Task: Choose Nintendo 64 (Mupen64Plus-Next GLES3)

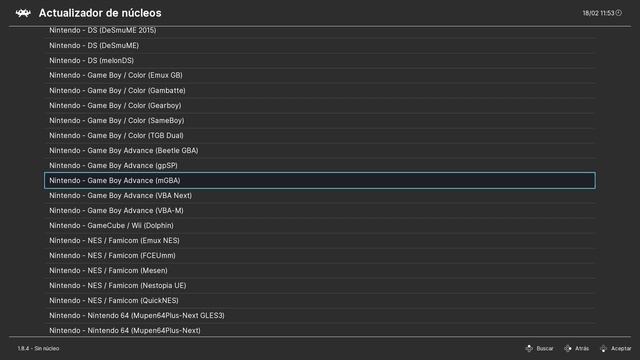Action: point(320,316)
